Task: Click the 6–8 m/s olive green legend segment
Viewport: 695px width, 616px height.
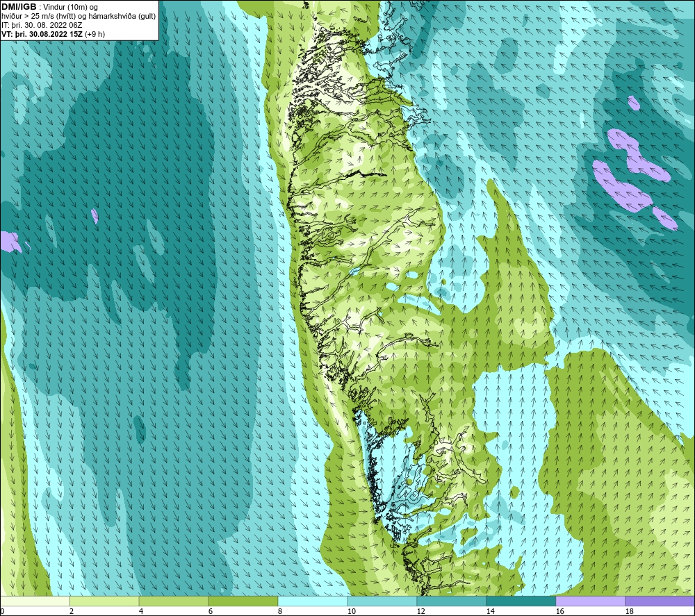Action: [243, 601]
